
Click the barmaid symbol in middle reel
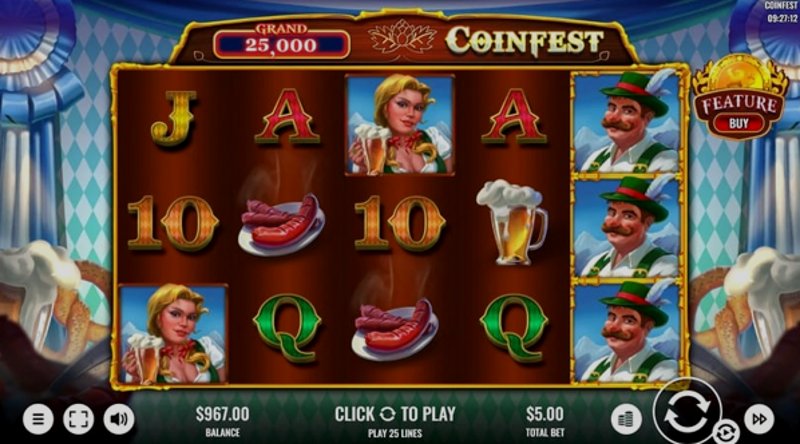click(x=399, y=125)
